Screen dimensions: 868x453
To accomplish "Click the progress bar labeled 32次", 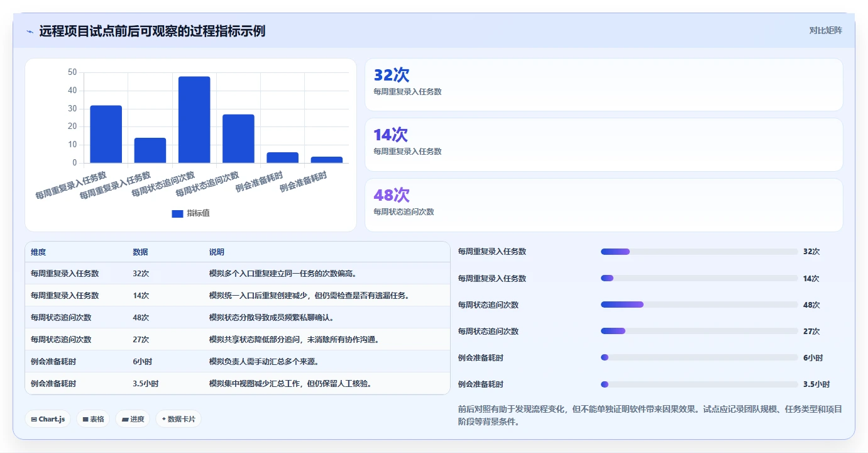I will click(x=699, y=252).
